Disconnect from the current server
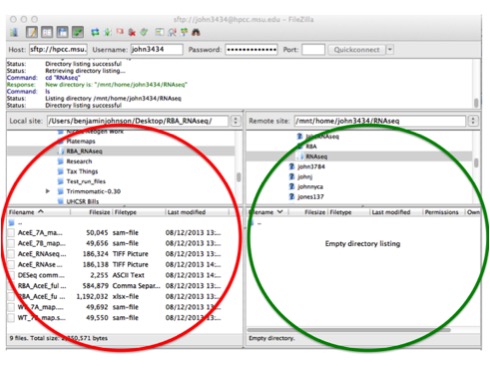490x369 pixels. [x=132, y=32]
